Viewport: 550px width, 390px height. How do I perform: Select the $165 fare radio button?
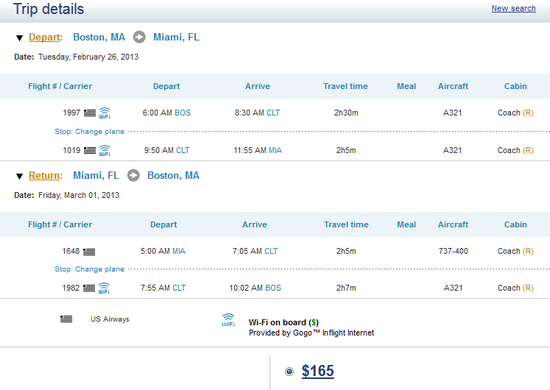pyautogui.click(x=289, y=371)
